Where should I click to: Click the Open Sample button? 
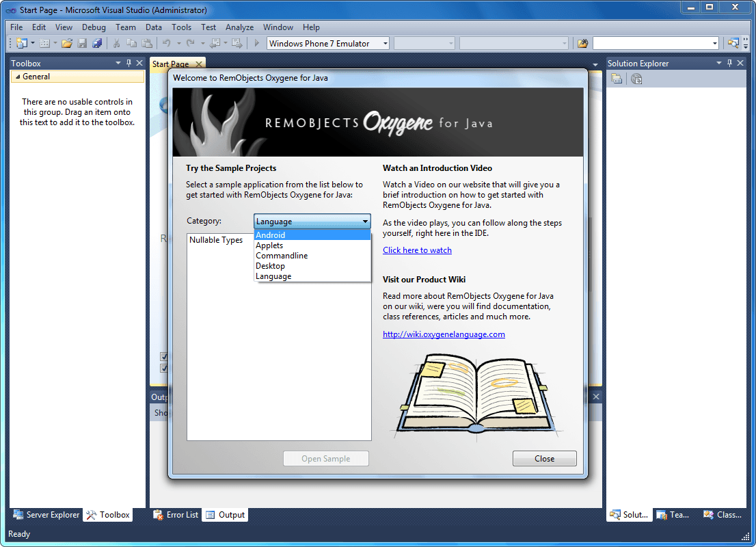(326, 459)
